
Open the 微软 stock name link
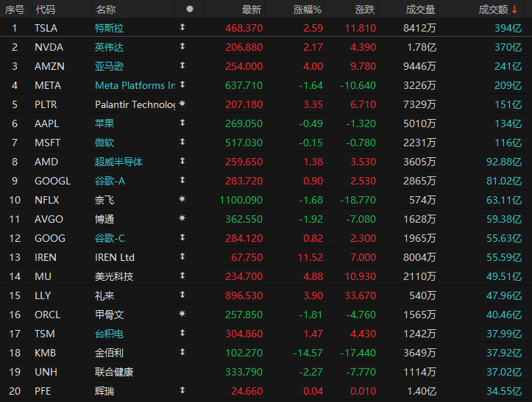pyautogui.click(x=104, y=143)
